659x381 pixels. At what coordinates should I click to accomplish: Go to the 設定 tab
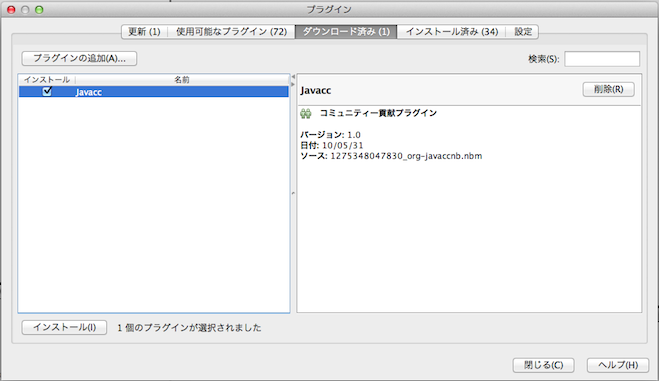pyautogui.click(x=523, y=32)
